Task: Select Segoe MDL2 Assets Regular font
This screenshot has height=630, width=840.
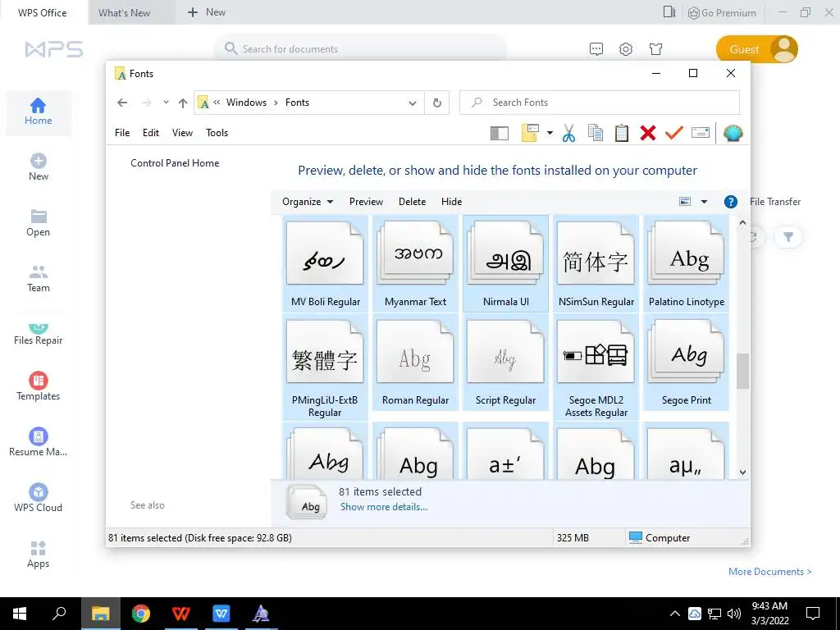Action: coord(596,367)
